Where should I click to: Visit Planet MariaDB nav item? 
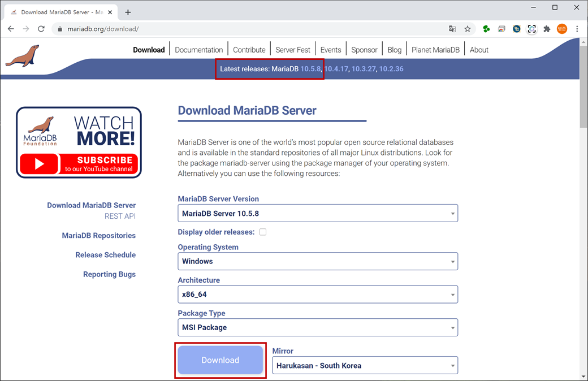click(435, 50)
